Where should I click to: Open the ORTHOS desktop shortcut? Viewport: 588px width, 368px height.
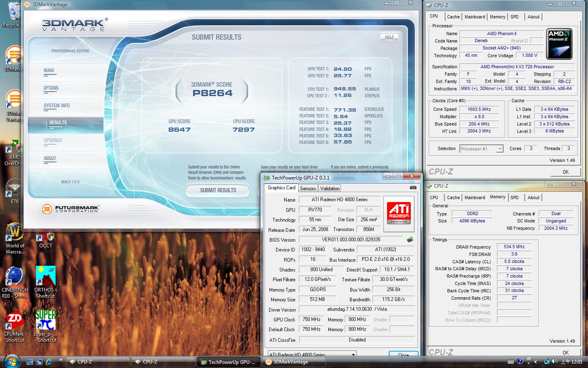[x=45, y=283]
